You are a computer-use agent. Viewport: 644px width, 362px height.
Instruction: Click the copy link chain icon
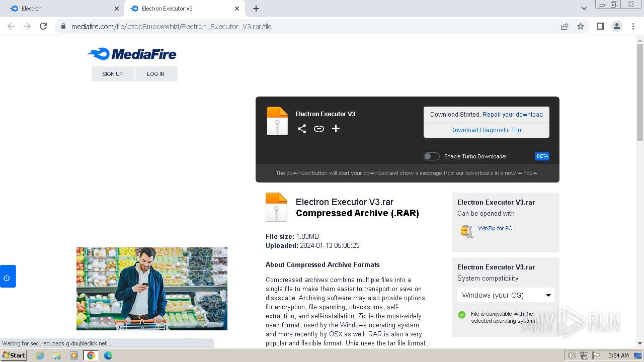(319, 129)
